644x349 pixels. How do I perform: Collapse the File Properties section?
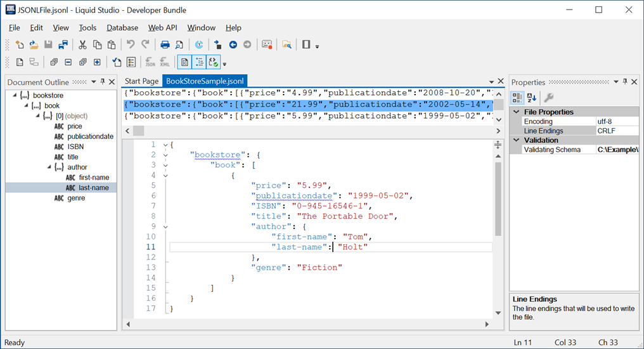tap(517, 112)
